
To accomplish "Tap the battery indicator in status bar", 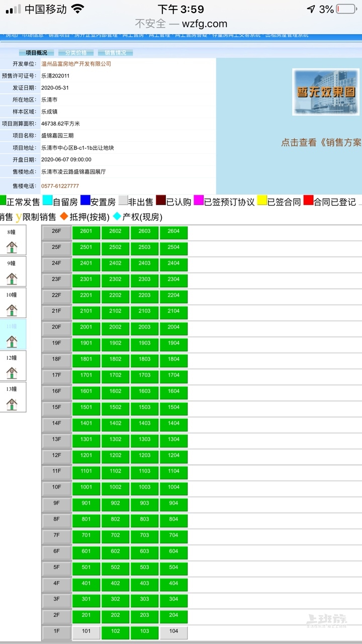I will pyautogui.click(x=345, y=9).
